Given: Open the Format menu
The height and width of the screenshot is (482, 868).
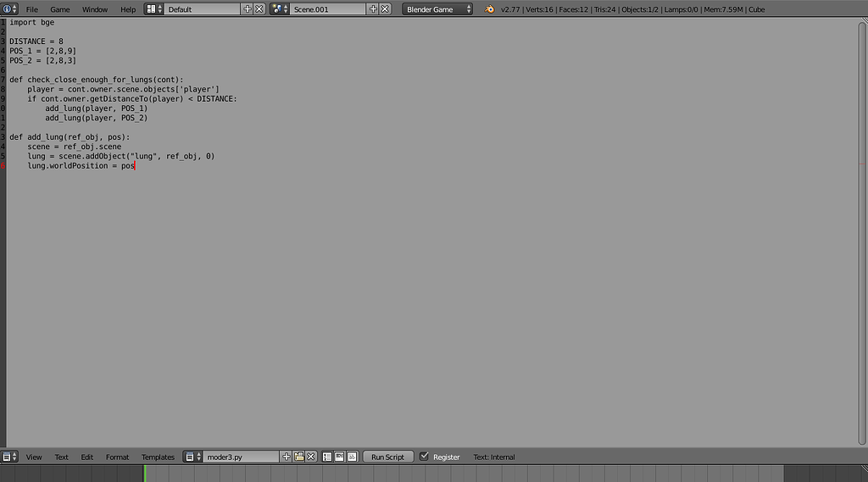Looking at the screenshot, I should [x=117, y=457].
